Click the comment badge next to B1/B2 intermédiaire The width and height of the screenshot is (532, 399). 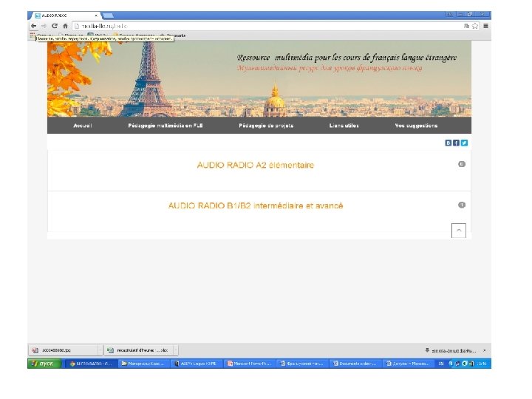462,205
